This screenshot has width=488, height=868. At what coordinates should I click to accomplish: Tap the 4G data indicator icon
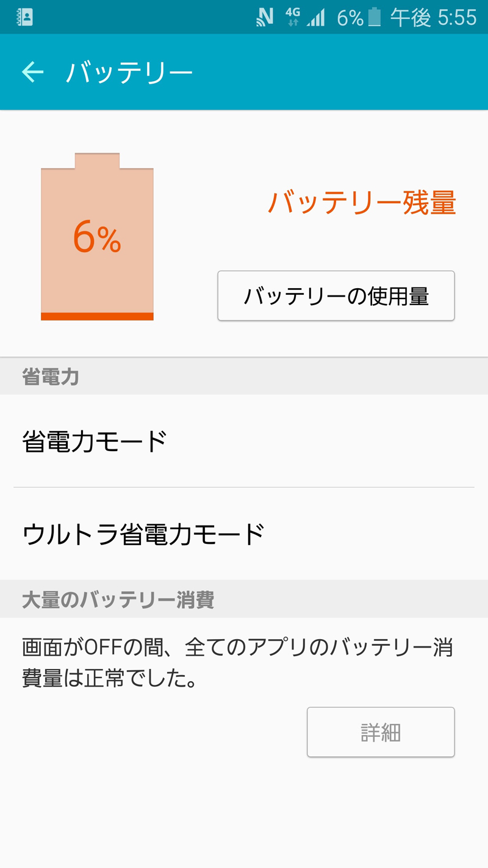point(293,17)
